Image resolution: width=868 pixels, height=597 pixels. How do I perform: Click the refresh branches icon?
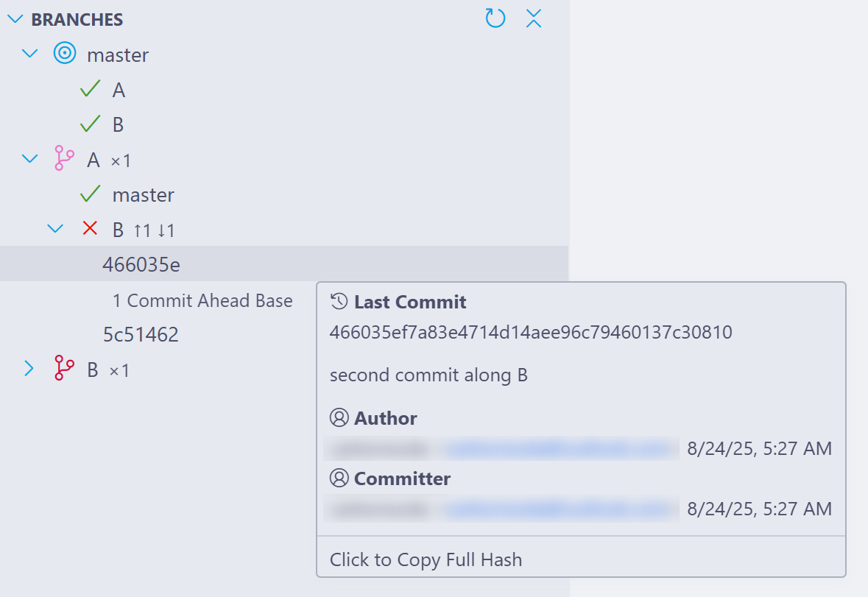[495, 18]
